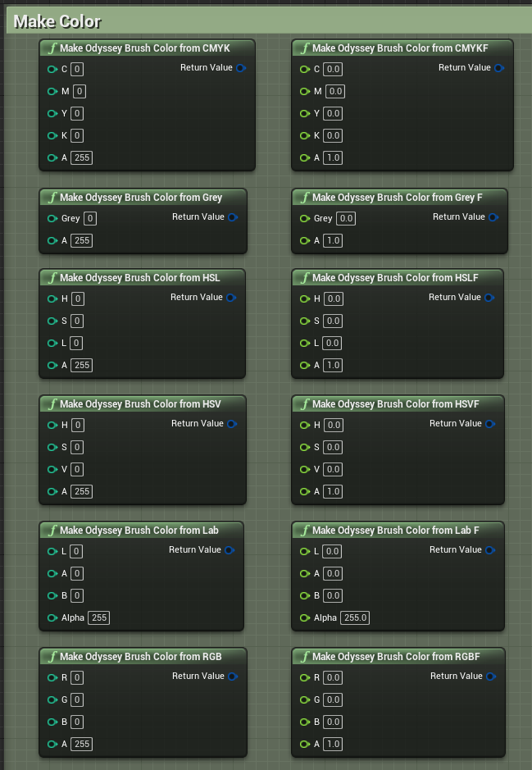Click the function icon on the HSL node header
The width and height of the screenshot is (532, 770).
(52, 277)
